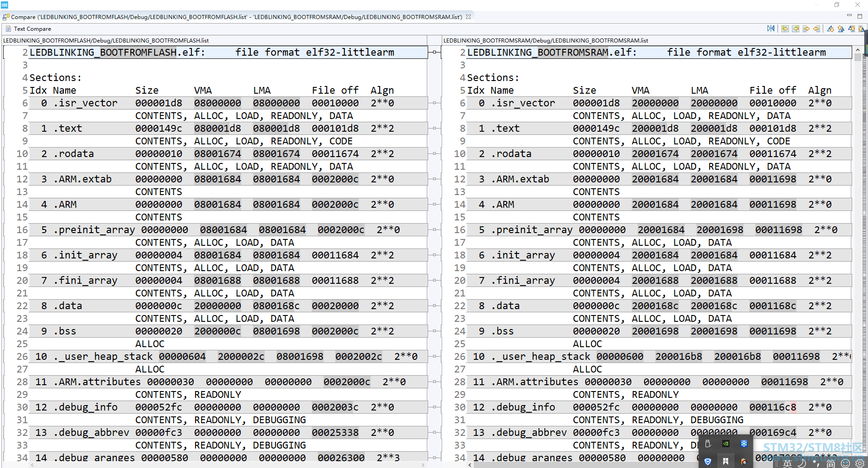Viewport: 868px width, 468px height.
Task: Select the Compare LEDBLINKING list files tab
Action: [x=236, y=17]
